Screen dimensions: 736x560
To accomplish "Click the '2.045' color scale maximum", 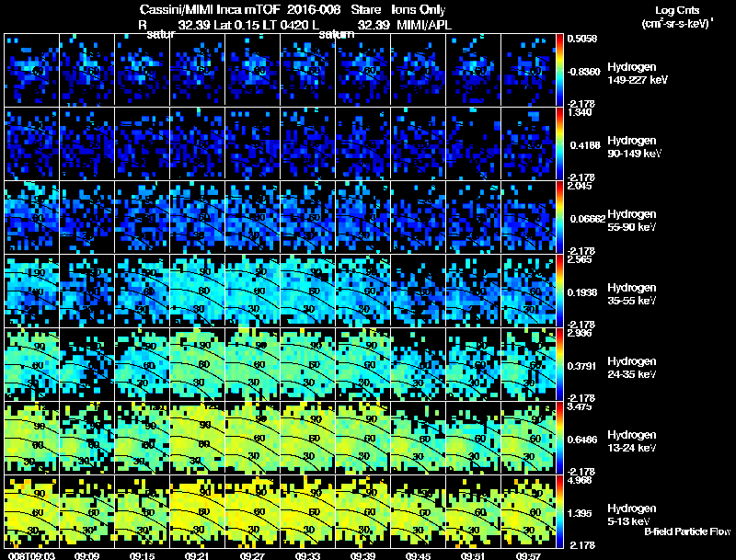I will click(580, 186).
